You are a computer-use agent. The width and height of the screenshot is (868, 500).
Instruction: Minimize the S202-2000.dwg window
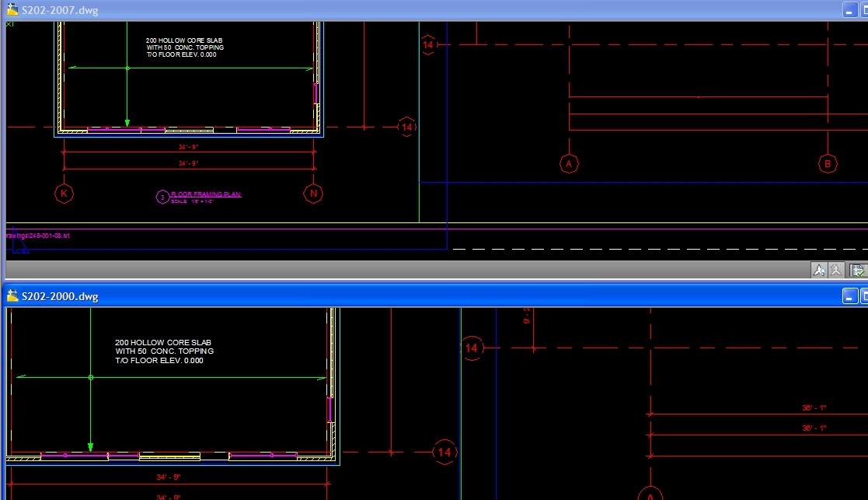pos(849,296)
